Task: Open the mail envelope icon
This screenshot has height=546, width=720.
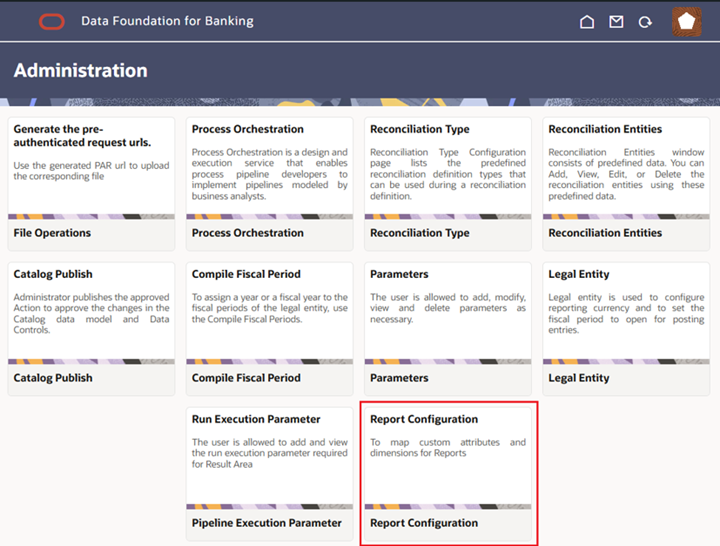Action: pos(616,22)
